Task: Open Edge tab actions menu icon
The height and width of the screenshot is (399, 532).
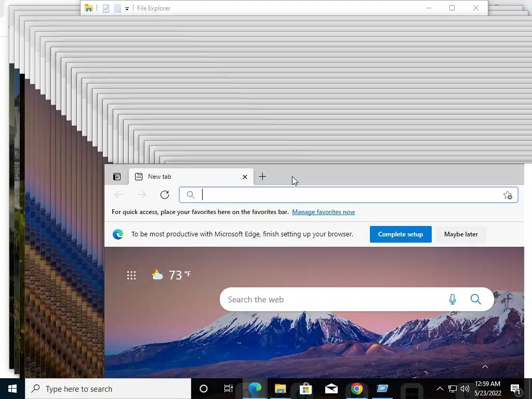Action: [x=117, y=177]
